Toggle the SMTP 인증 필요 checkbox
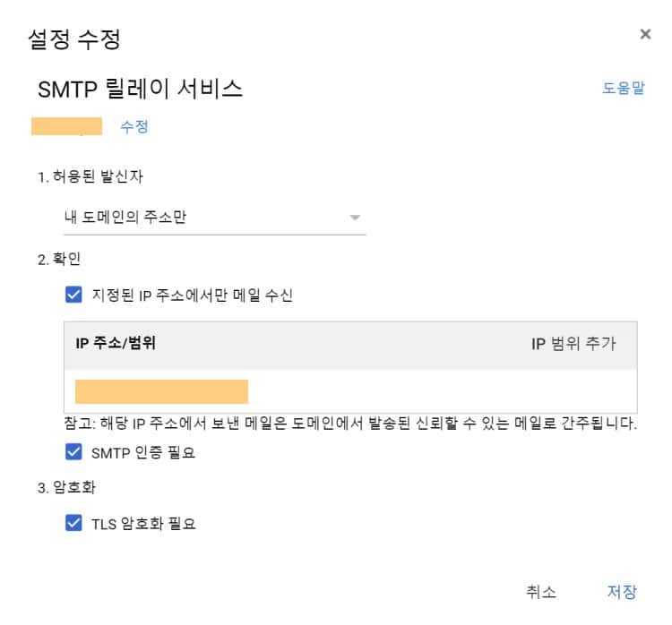The image size is (672, 625). [74, 452]
